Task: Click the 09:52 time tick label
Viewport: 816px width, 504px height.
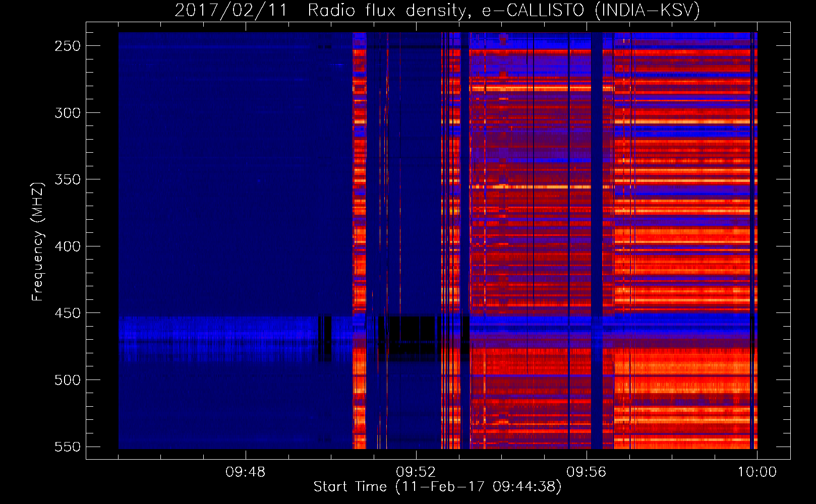Action: [x=416, y=472]
